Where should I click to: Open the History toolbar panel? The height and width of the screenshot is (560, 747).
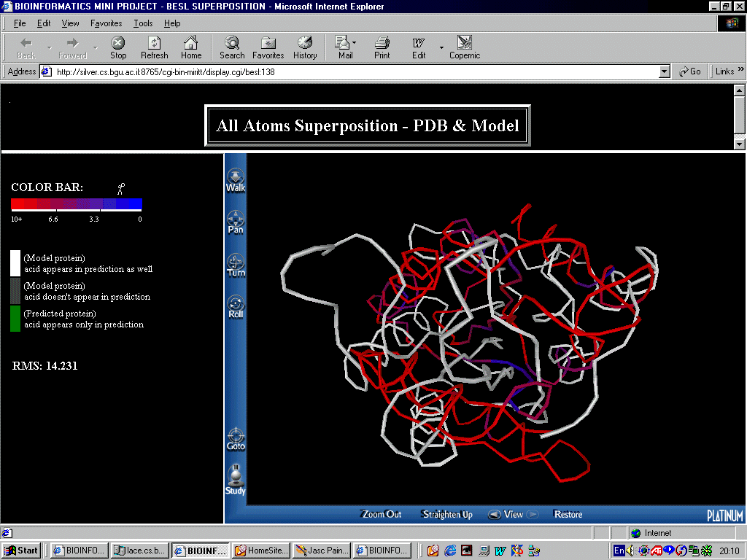305,48
